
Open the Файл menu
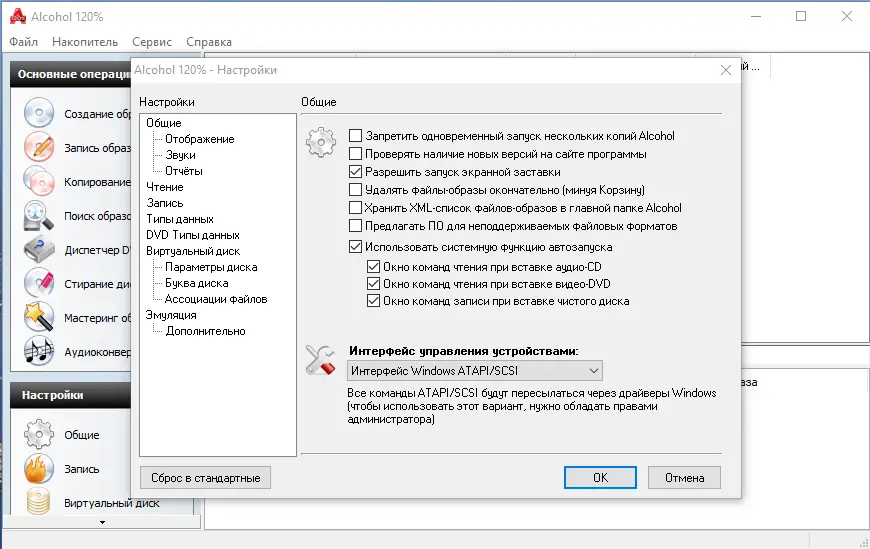[23, 42]
